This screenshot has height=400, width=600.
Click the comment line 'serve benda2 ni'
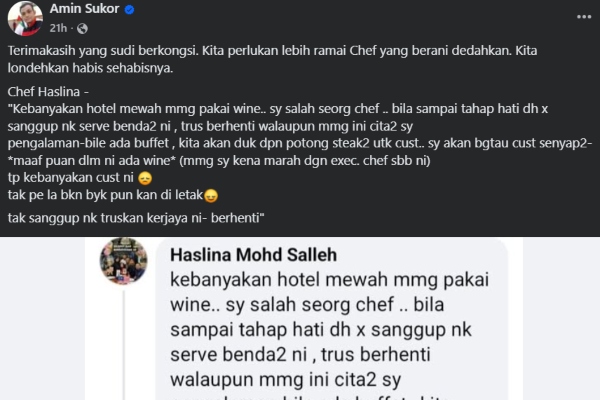pyautogui.click(x=239, y=354)
